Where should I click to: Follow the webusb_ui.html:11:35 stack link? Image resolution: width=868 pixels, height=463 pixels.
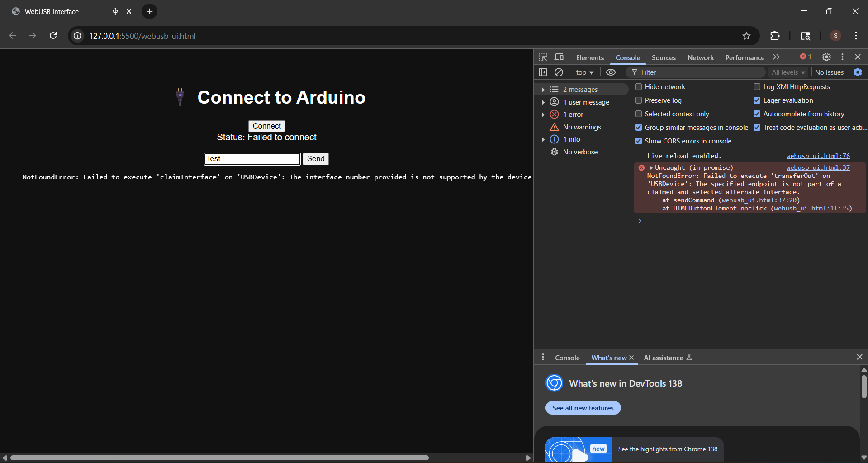tap(811, 208)
